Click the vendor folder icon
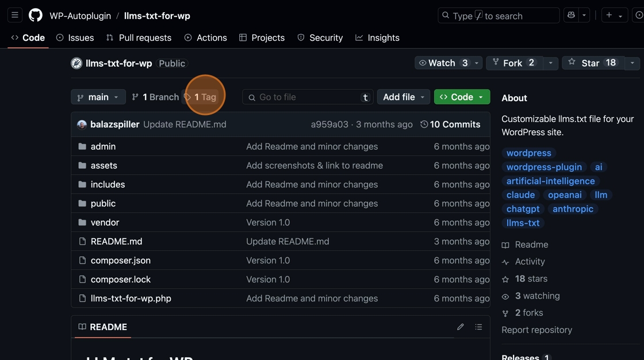 point(82,223)
